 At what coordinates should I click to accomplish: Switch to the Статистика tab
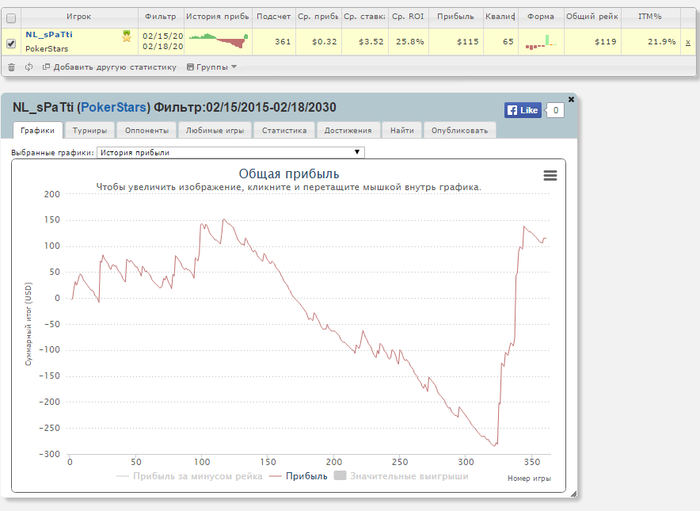pyautogui.click(x=284, y=130)
